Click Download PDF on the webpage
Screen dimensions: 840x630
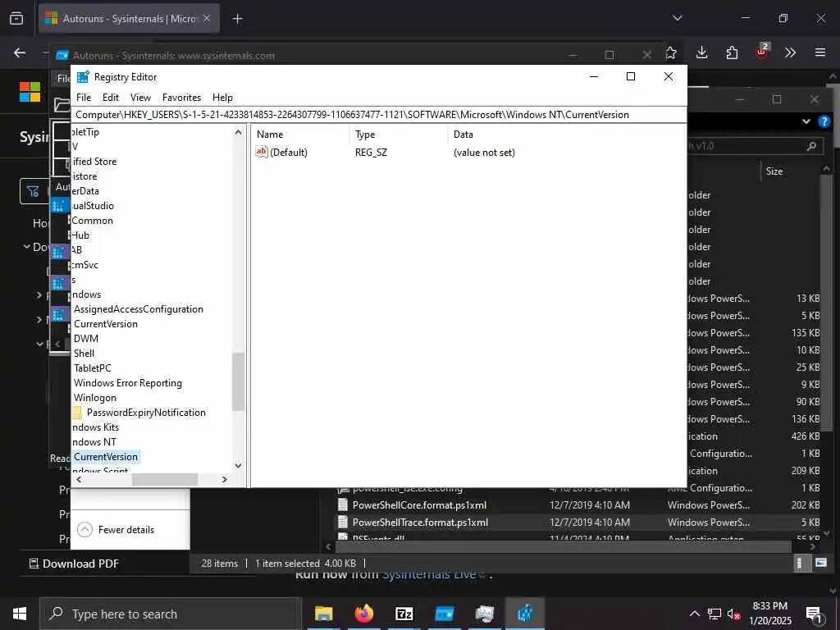(74, 564)
